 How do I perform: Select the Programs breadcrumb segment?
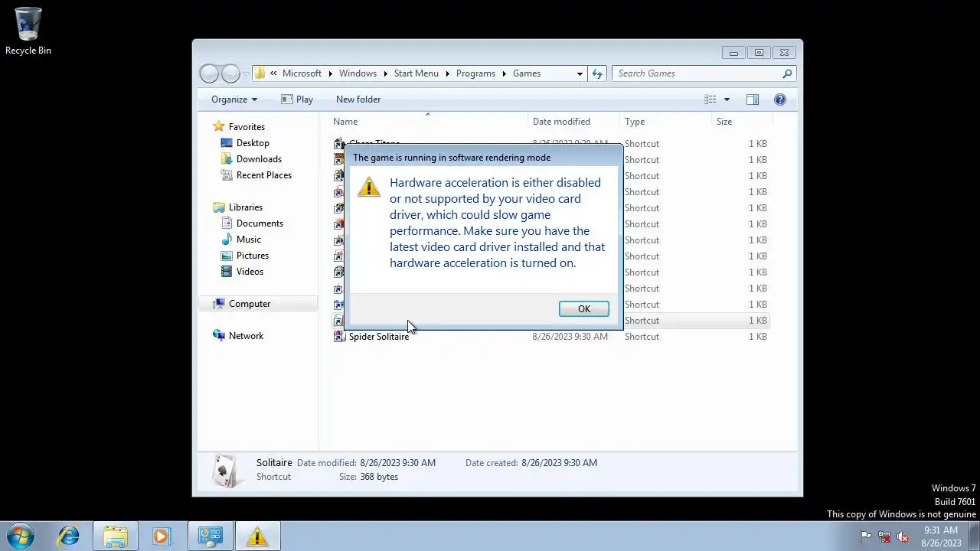coord(475,73)
